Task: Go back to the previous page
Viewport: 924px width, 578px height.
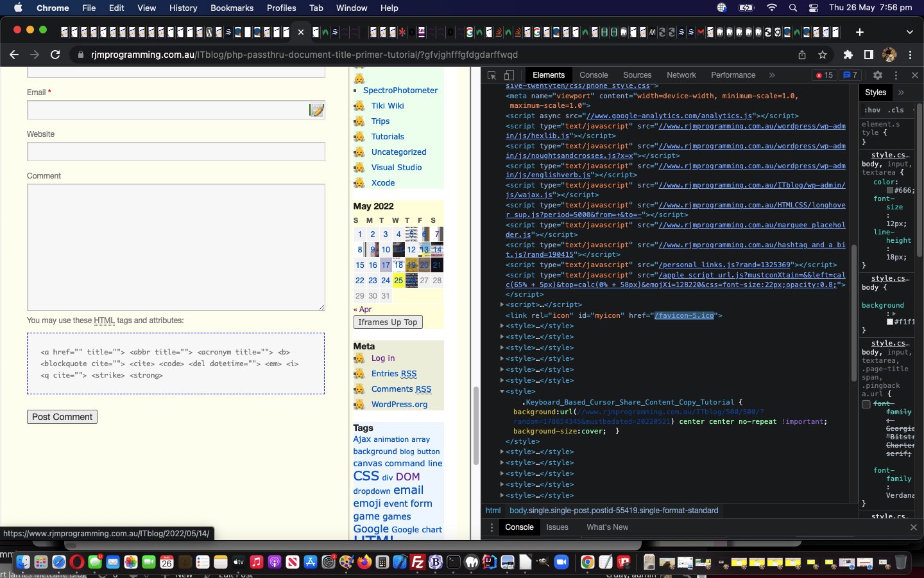Action: pos(14,55)
